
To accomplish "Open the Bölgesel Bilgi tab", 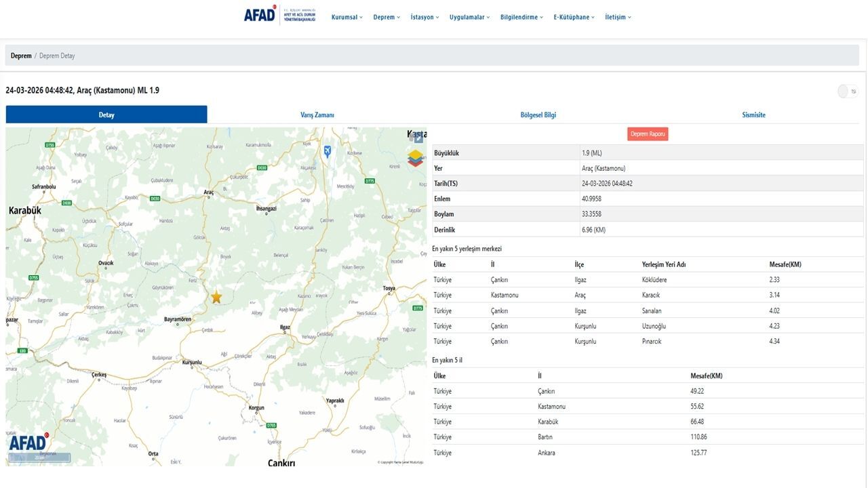I will click(538, 115).
